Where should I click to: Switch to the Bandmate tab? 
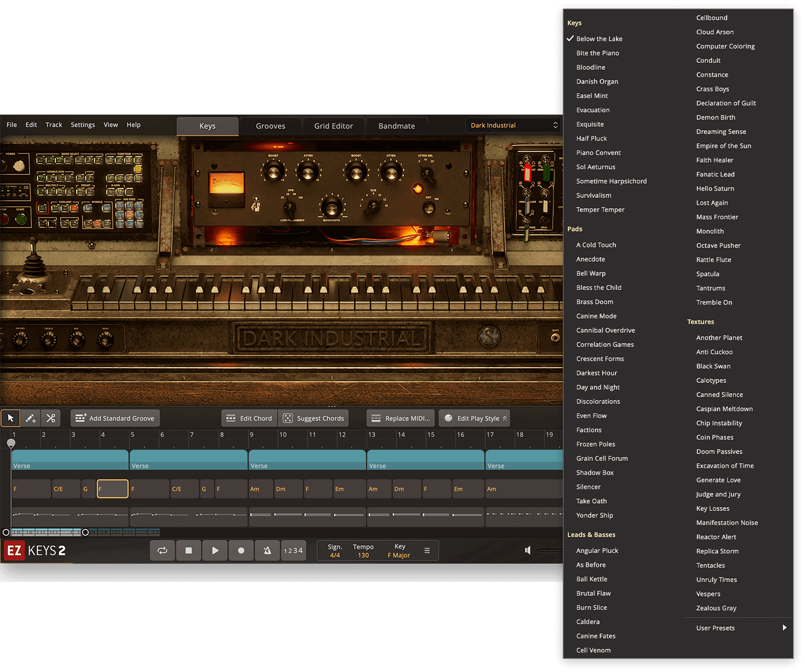click(397, 126)
